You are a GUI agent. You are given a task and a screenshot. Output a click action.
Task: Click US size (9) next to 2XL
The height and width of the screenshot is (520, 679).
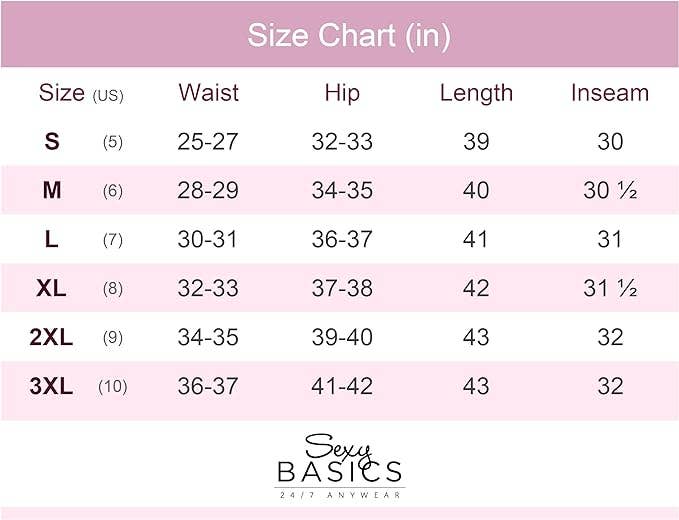(112, 338)
